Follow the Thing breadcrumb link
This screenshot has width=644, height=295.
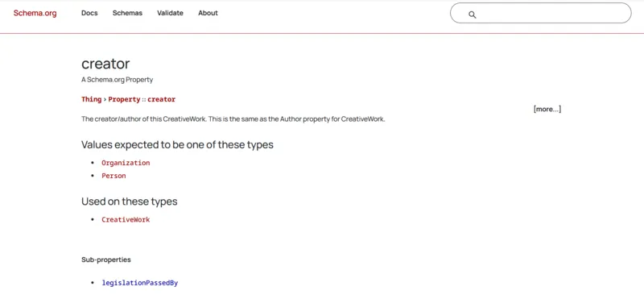point(91,99)
